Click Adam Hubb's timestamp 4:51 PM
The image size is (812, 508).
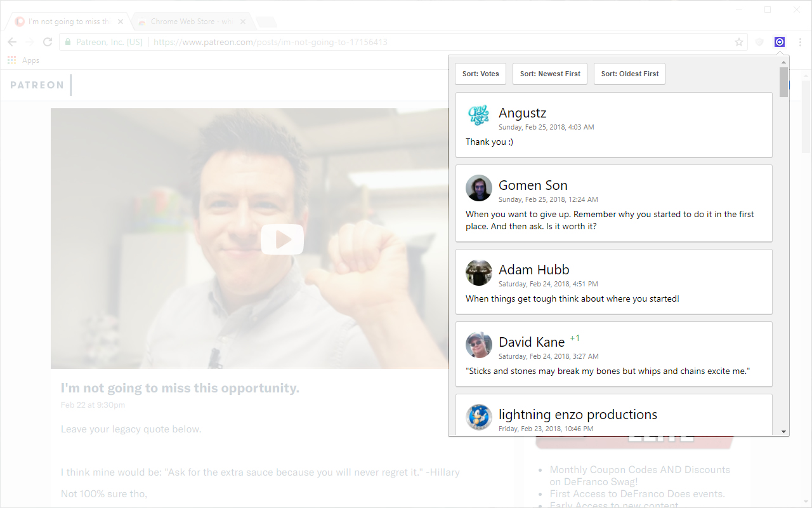(548, 284)
